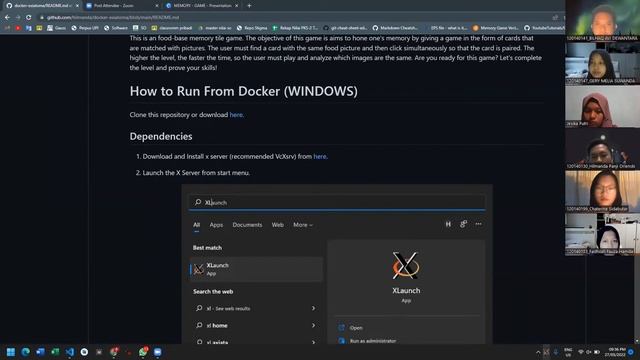640x360 pixels.
Task: Open a new browser tab
Action: [249, 6]
